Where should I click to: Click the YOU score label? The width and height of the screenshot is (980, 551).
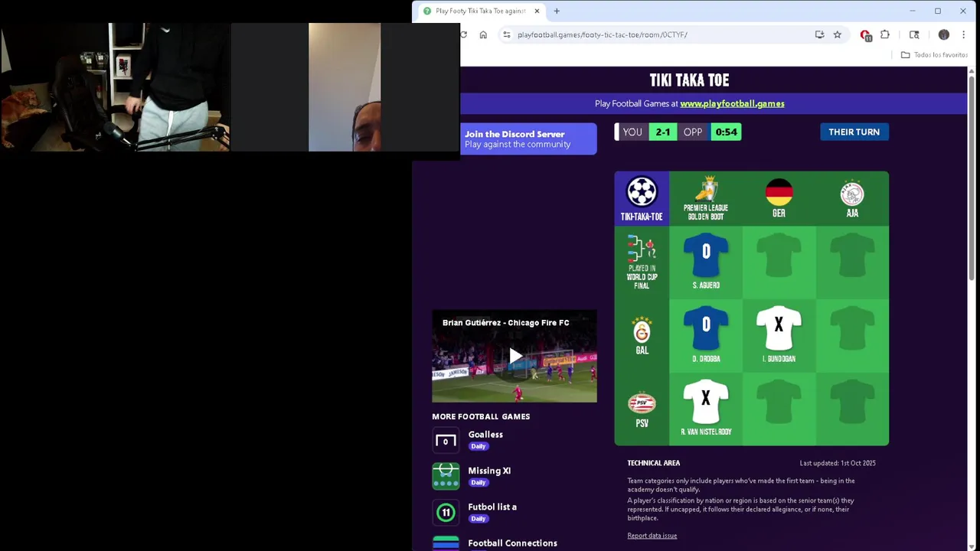(632, 132)
